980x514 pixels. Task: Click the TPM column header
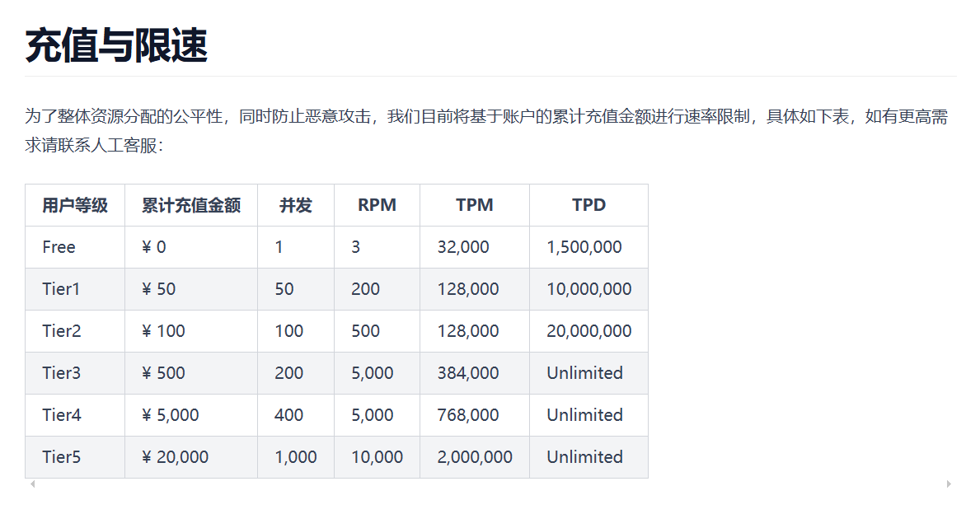(475, 205)
